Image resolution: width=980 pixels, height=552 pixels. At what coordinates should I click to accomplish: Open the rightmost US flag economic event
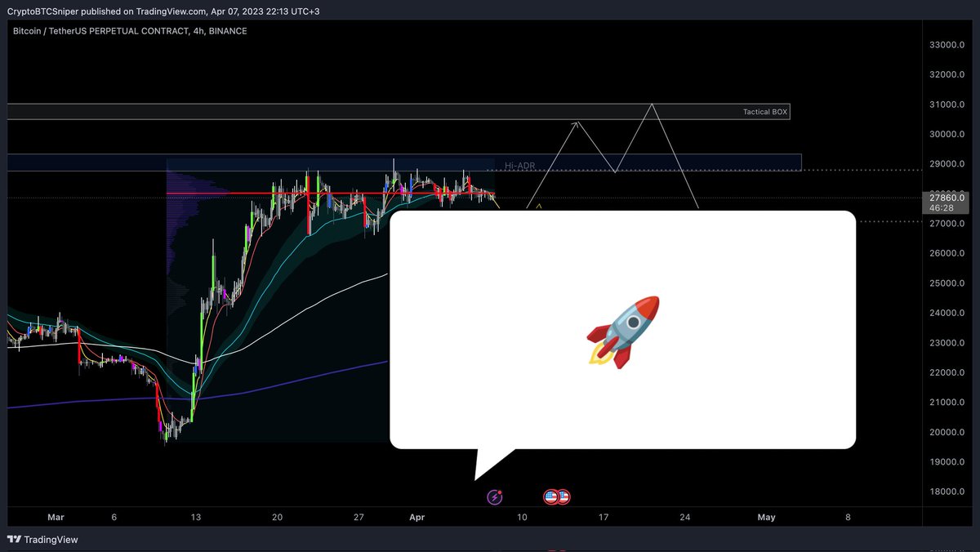pos(563,496)
